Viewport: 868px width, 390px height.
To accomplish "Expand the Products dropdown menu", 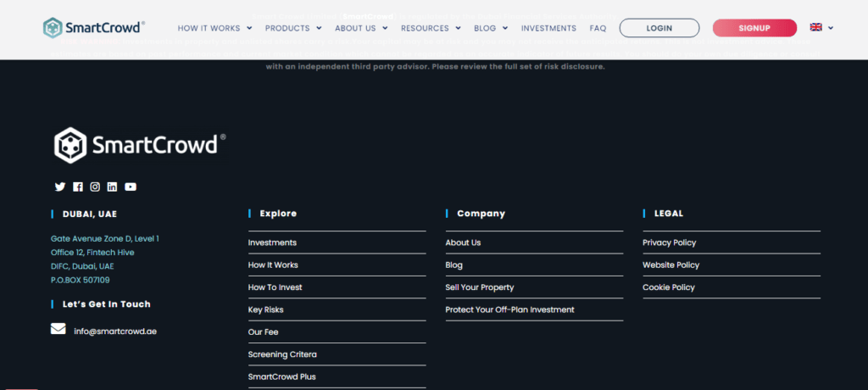I will point(293,28).
